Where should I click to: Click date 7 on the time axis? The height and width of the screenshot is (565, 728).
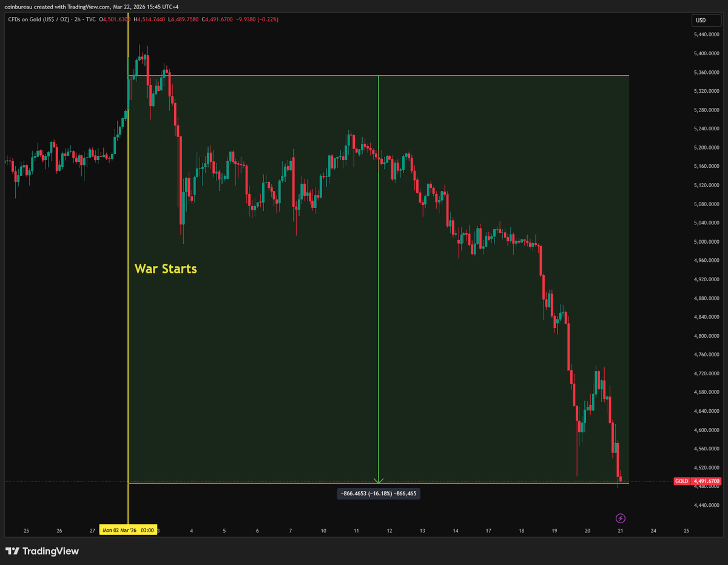coord(291,530)
